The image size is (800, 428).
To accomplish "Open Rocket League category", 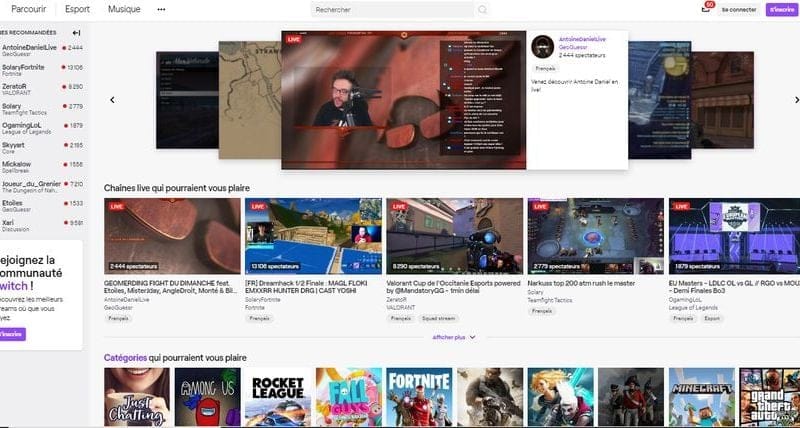I will click(278, 397).
